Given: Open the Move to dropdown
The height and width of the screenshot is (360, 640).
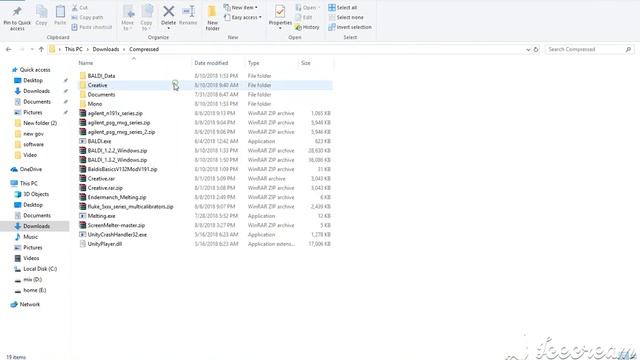Looking at the screenshot, I should point(128,18).
